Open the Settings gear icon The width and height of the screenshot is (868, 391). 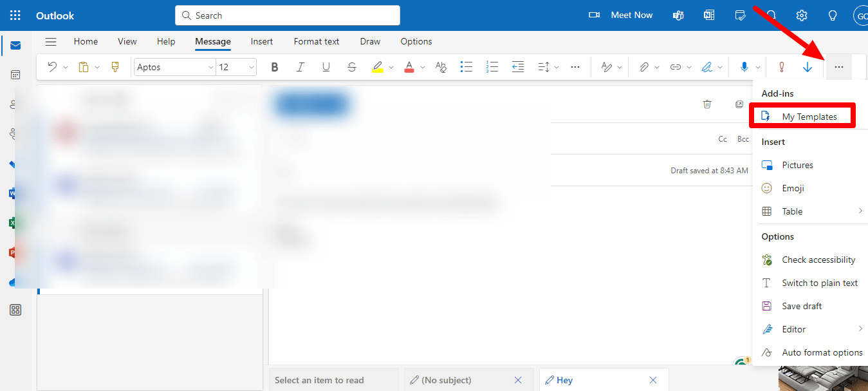point(802,15)
